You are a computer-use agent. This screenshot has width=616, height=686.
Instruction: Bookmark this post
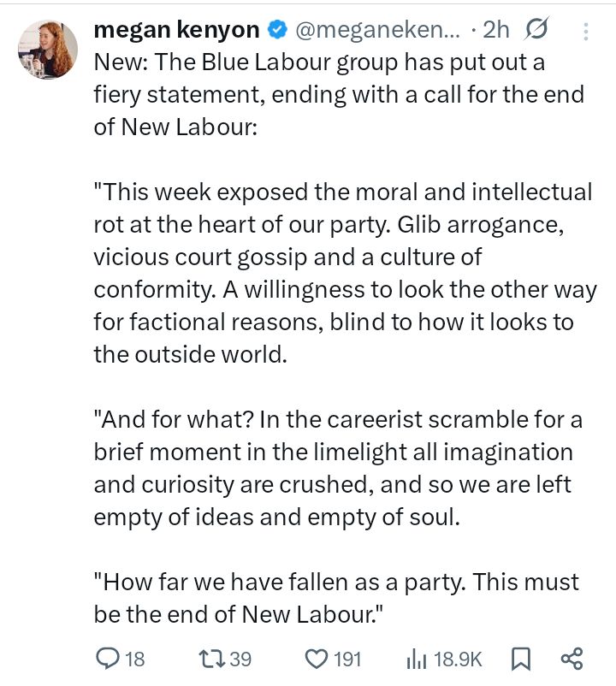tap(519, 659)
